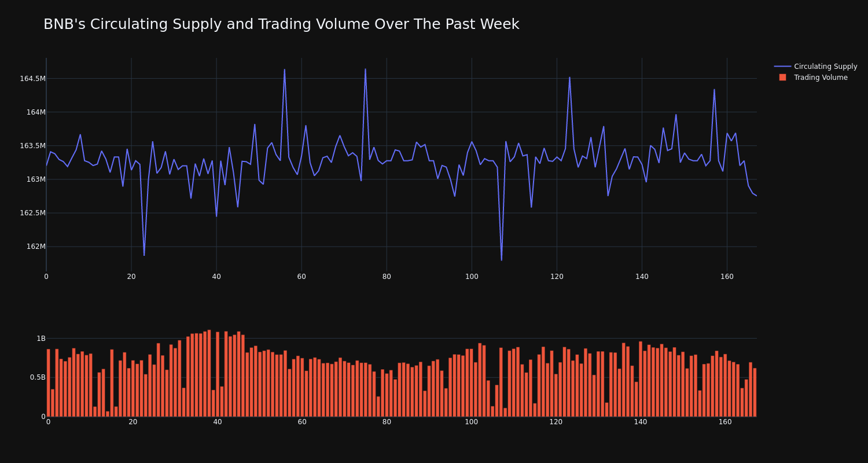Click the supply line's lowest dip near 107
The image size is (868, 463).
click(x=502, y=260)
